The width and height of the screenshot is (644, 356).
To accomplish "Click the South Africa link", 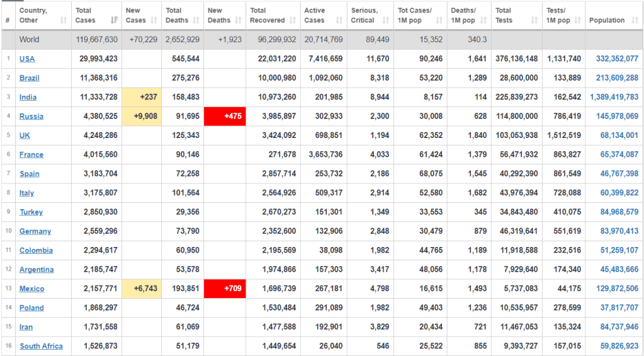I will (x=41, y=346).
